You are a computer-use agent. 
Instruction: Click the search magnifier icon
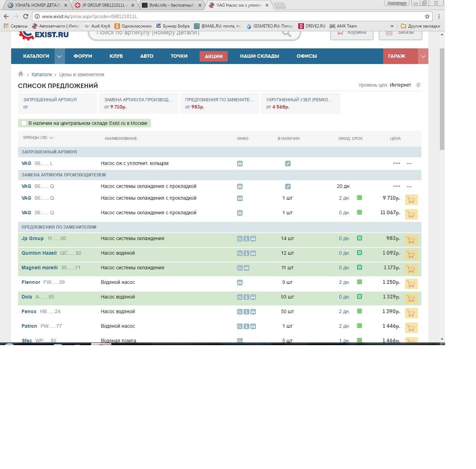tap(287, 33)
